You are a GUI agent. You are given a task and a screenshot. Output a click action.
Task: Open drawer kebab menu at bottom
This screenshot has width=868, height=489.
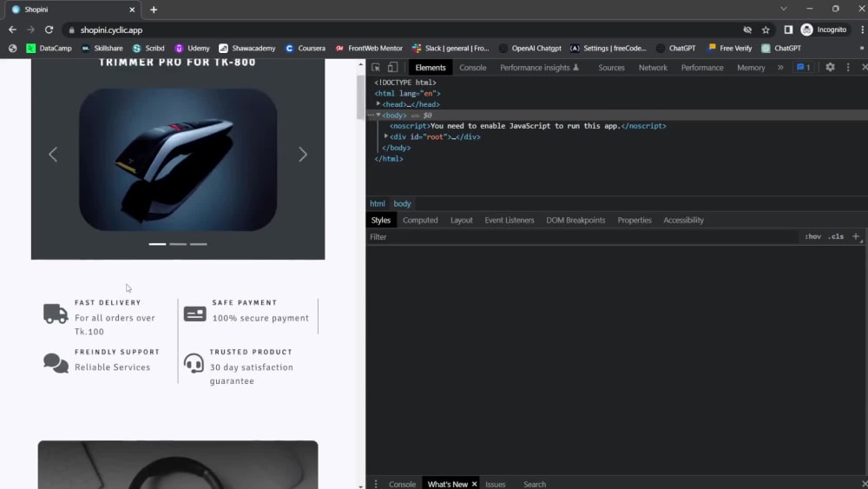376,484
